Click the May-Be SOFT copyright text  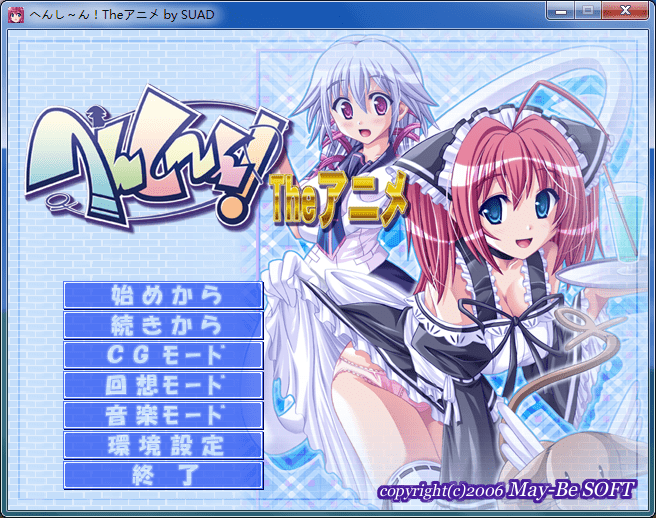pyautogui.click(x=507, y=492)
